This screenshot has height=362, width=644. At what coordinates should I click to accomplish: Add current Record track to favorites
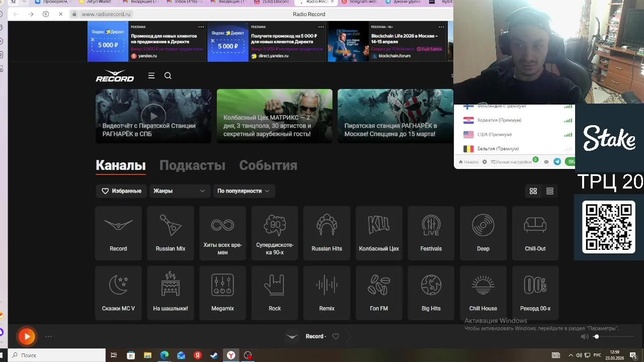[x=336, y=336]
